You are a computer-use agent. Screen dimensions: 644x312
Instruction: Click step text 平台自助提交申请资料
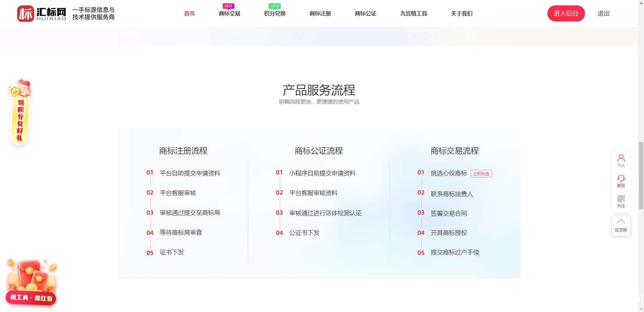tap(190, 173)
